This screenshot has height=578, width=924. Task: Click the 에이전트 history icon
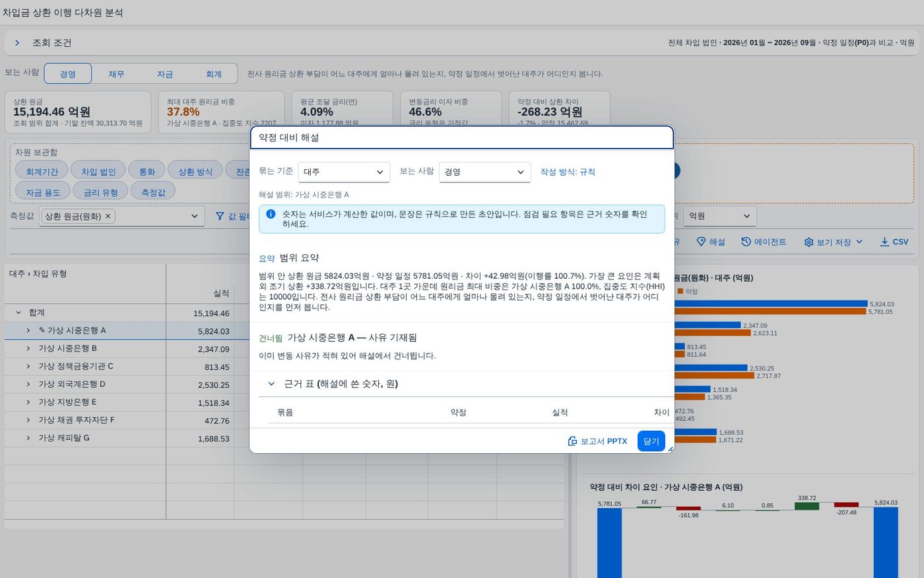pyautogui.click(x=746, y=242)
